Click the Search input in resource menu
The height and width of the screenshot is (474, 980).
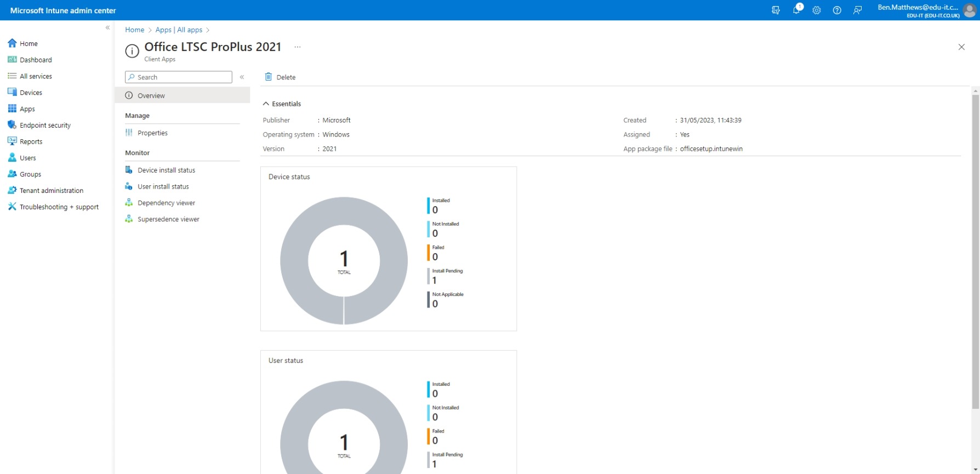179,77
